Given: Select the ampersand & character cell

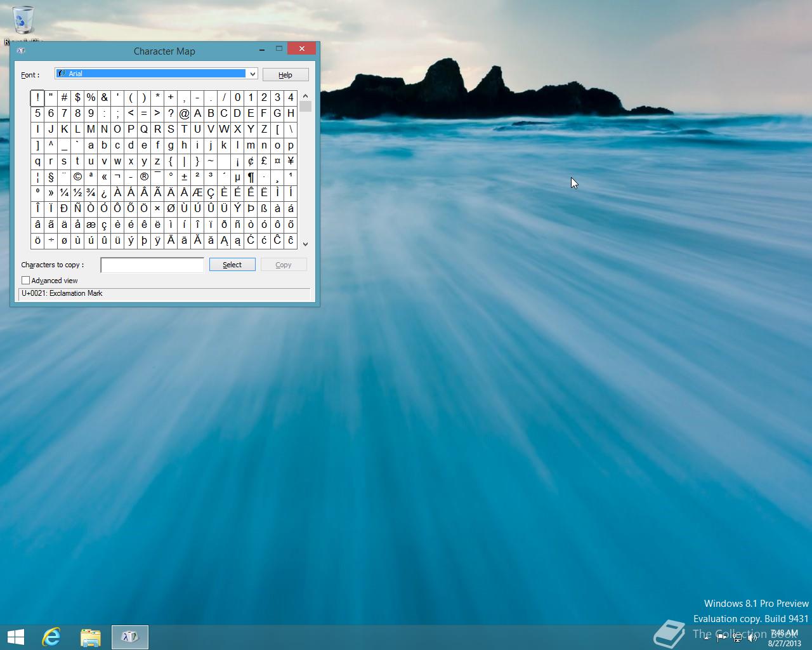Looking at the screenshot, I should click(104, 98).
